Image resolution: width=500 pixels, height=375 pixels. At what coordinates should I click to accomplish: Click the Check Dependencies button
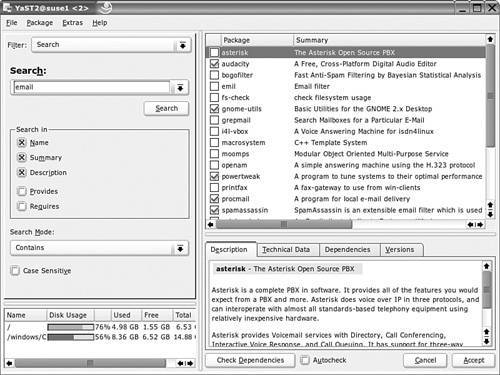[250, 360]
